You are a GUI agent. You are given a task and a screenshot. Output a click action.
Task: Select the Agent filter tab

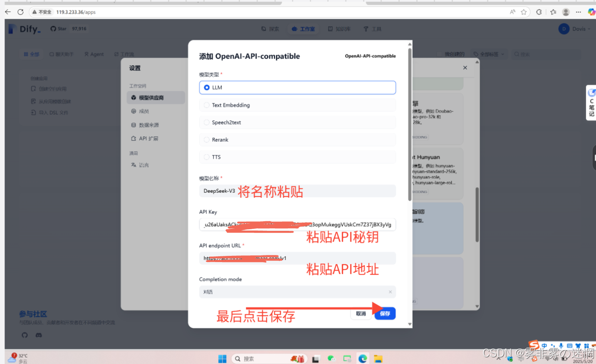click(x=94, y=54)
